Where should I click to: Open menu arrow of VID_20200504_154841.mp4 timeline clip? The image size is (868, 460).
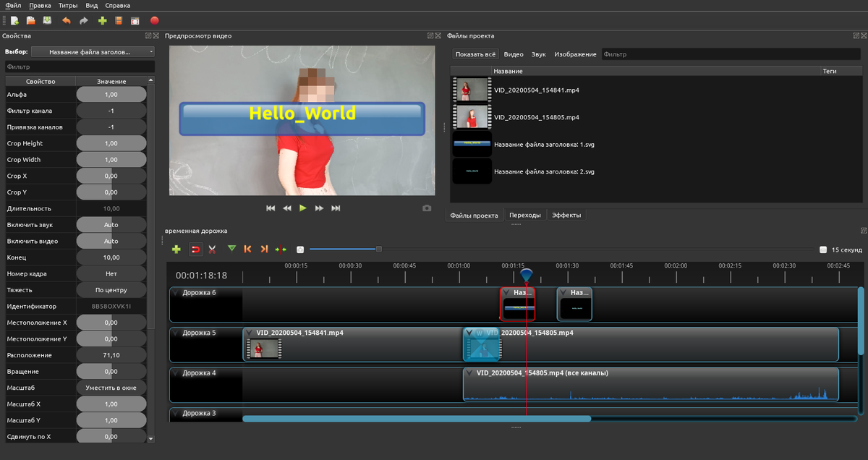pyautogui.click(x=250, y=333)
